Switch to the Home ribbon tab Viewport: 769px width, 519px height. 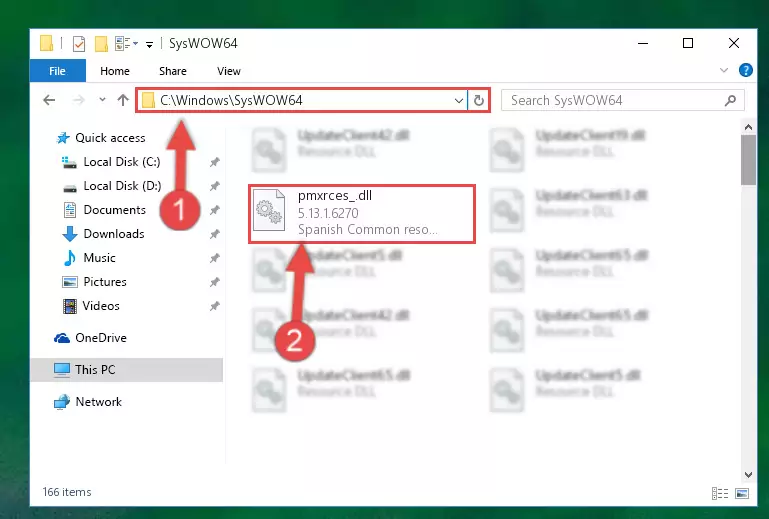115,71
